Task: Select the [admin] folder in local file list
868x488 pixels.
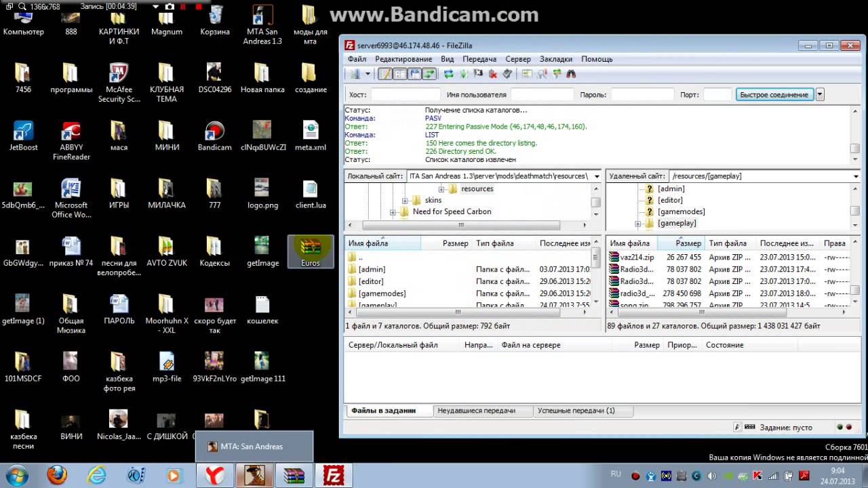Action: pyautogui.click(x=372, y=270)
